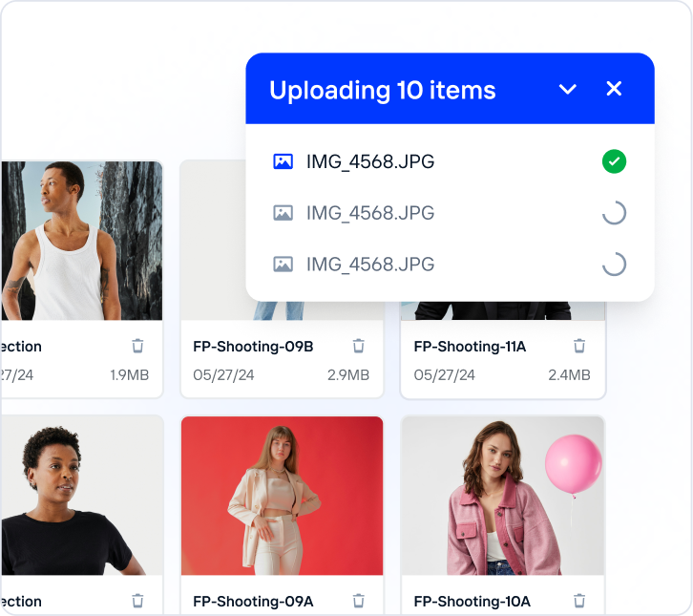Image resolution: width=693 pixels, height=616 pixels.
Task: Delete the 1.9MB image card
Action: (137, 346)
